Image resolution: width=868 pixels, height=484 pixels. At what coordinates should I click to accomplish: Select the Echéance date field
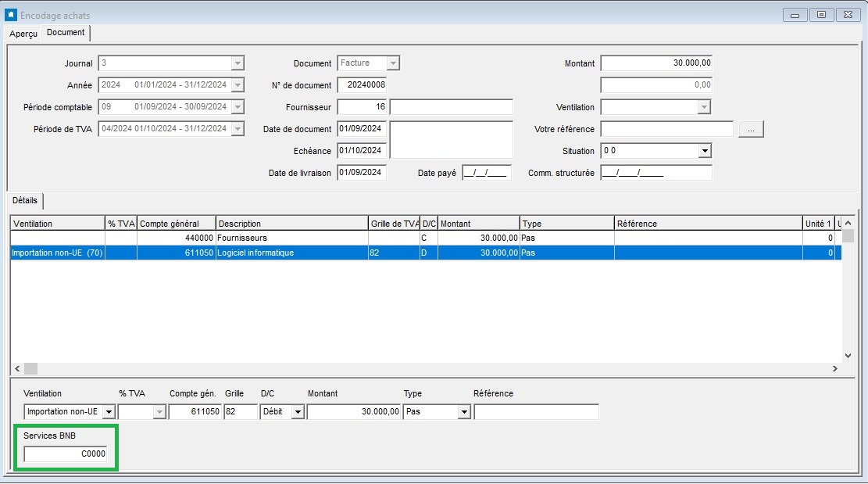pos(362,151)
